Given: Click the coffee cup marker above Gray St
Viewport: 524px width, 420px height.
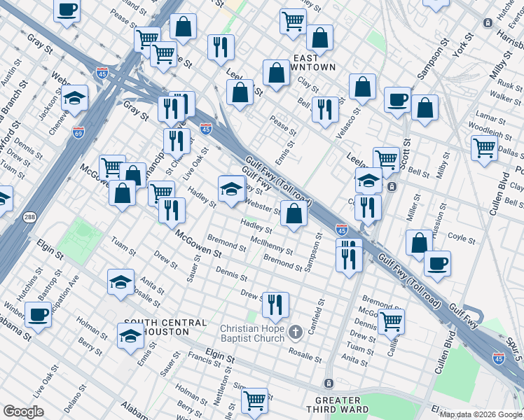Looking at the screenshot, I should 67,13.
